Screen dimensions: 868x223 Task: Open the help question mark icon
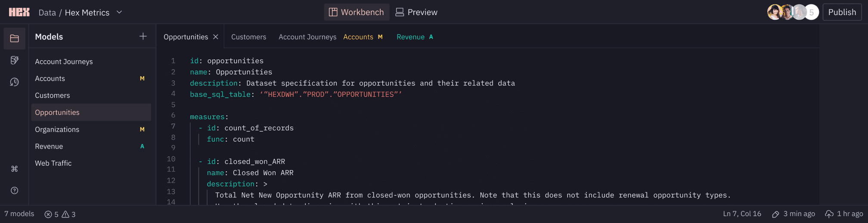pos(15,190)
